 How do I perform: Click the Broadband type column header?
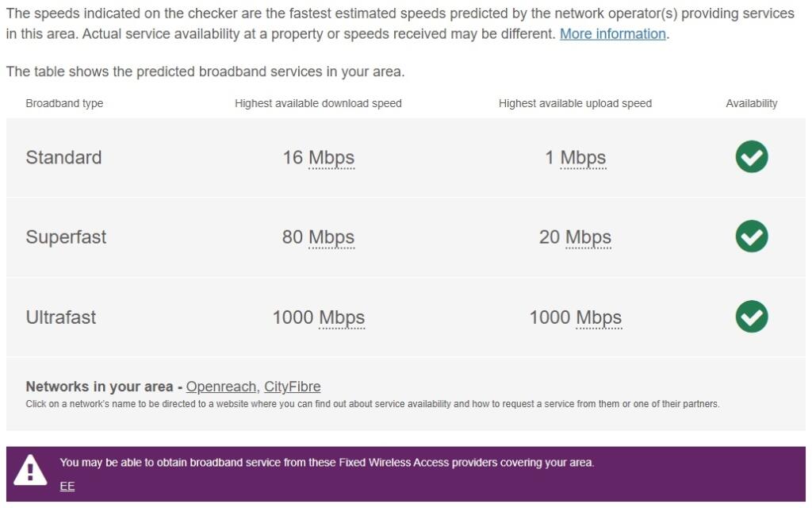pos(66,103)
